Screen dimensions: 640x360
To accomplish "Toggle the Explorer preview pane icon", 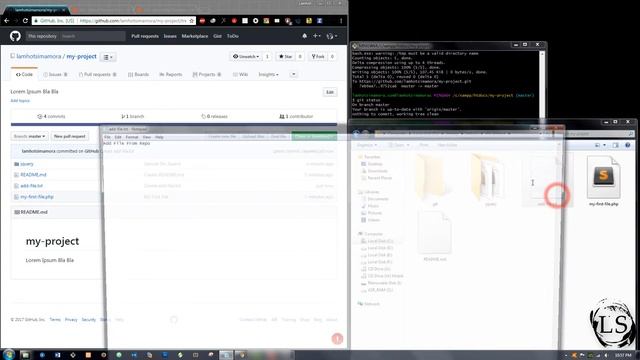I will pyautogui.click(x=616, y=145).
